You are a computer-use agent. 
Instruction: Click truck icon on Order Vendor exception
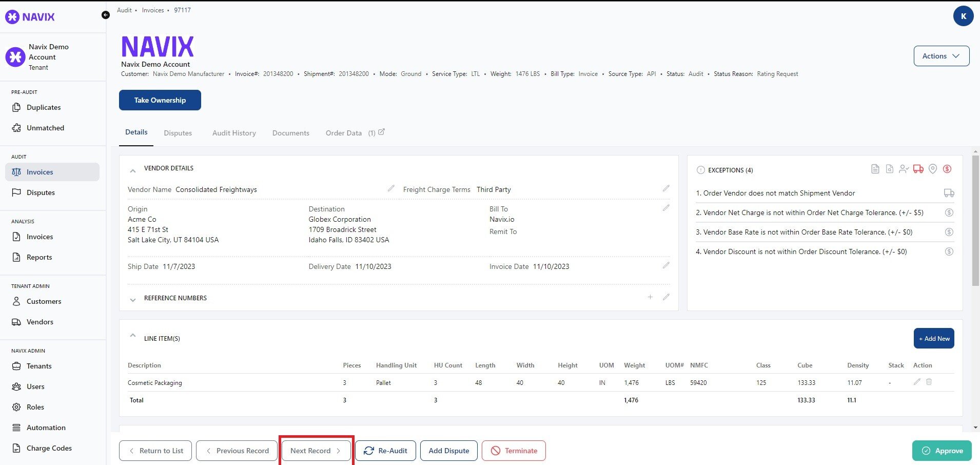[949, 193]
